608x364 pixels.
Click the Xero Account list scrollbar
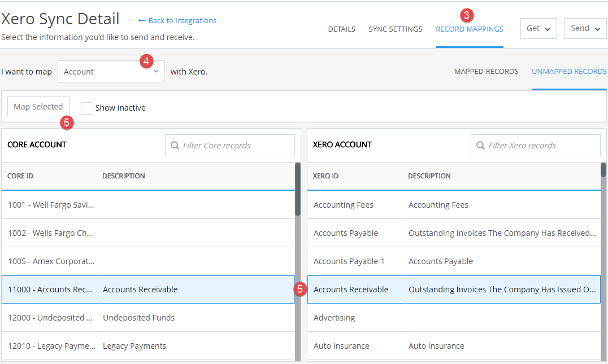(603, 170)
